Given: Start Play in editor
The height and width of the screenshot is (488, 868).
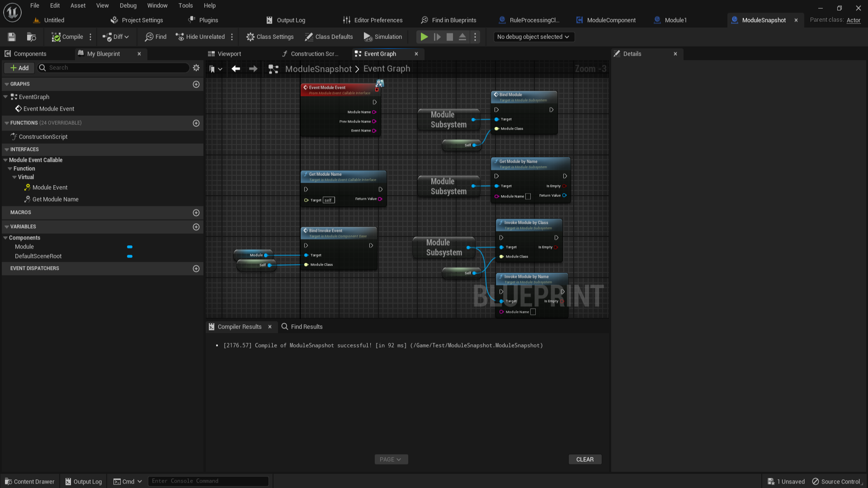Looking at the screenshot, I should pos(424,37).
